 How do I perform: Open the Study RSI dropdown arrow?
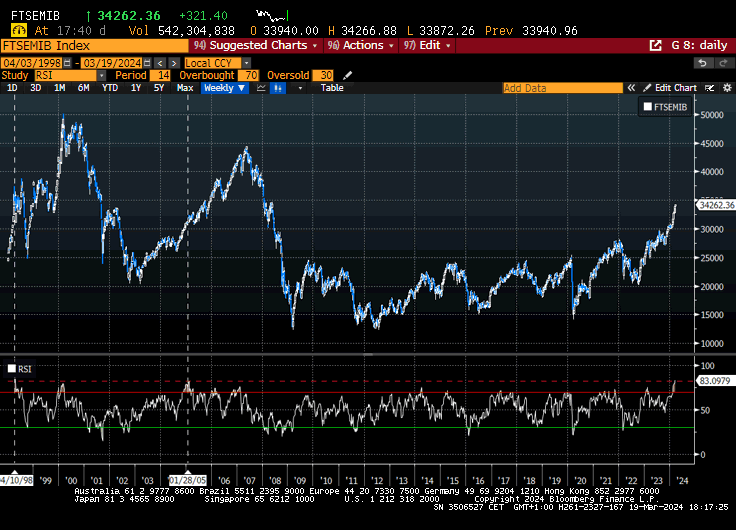tap(102, 75)
